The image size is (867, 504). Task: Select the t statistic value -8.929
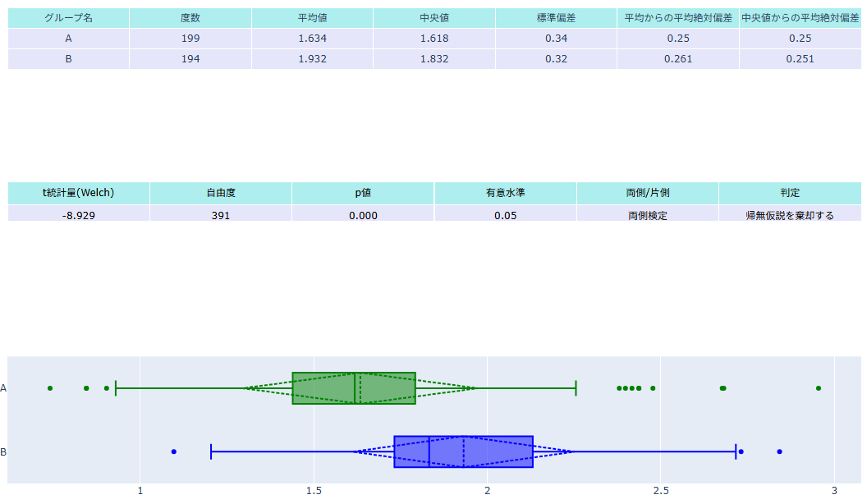point(79,215)
